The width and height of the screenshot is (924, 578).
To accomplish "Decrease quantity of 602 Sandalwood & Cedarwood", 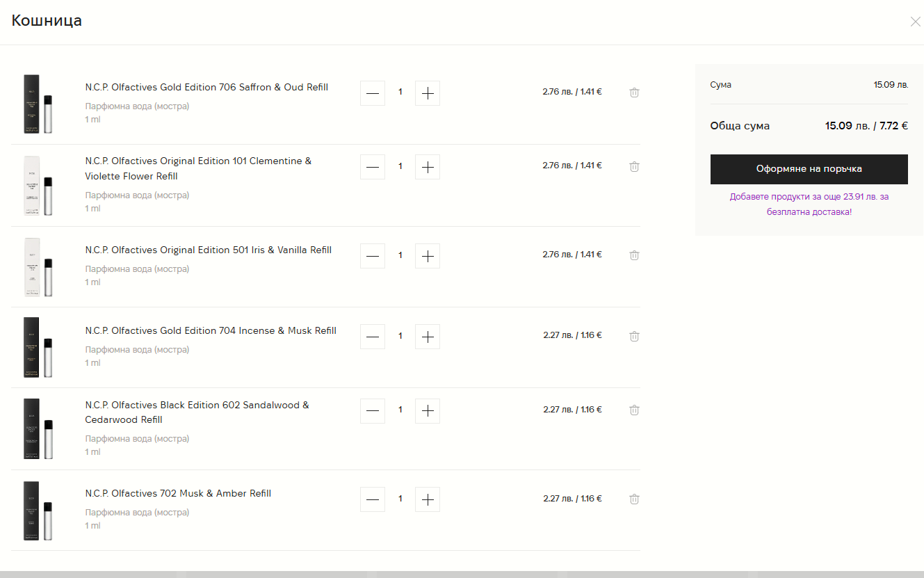I will pyautogui.click(x=373, y=410).
